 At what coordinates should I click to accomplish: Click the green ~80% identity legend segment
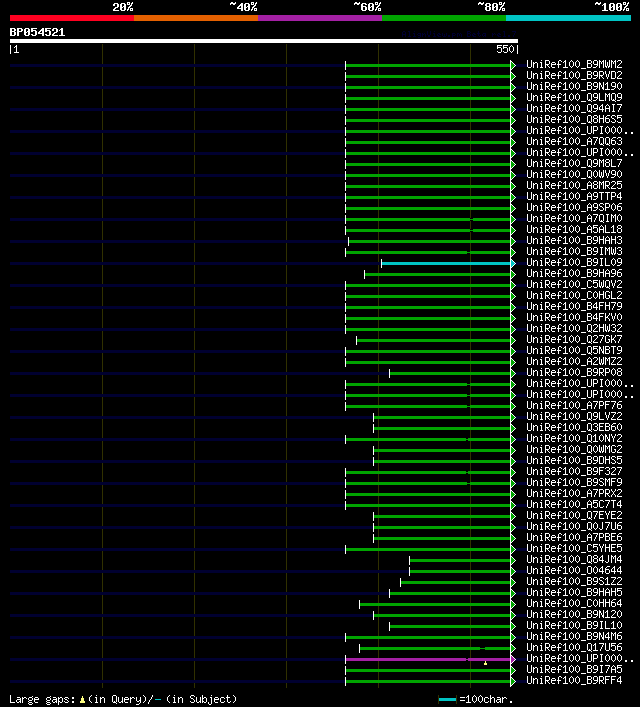(x=444, y=18)
